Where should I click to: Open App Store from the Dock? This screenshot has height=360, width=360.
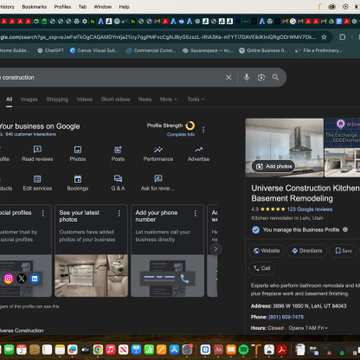click(174, 349)
